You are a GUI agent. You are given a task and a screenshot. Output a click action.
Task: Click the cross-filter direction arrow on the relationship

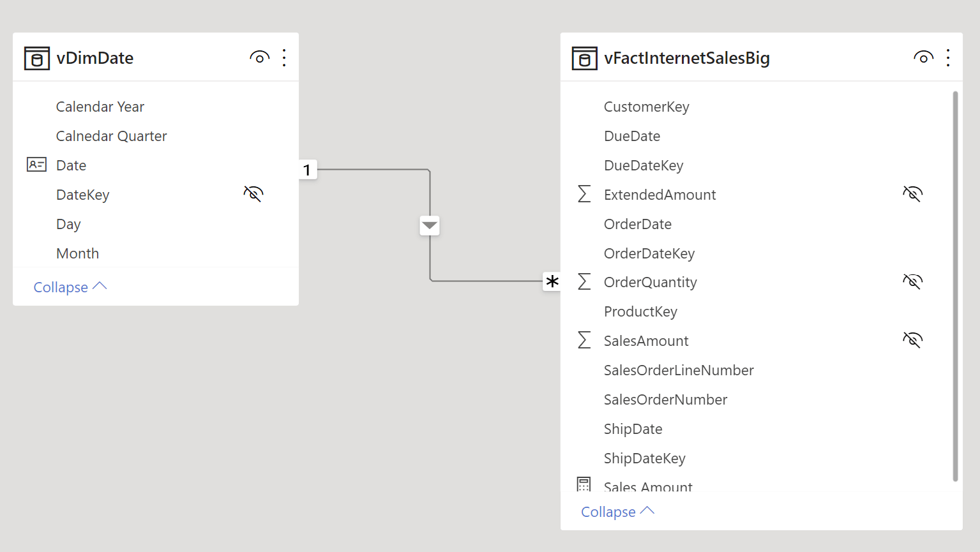pos(429,225)
